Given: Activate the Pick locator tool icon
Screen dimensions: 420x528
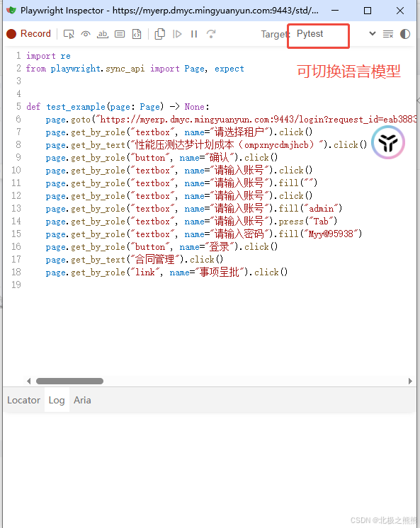Looking at the screenshot, I should tap(69, 34).
